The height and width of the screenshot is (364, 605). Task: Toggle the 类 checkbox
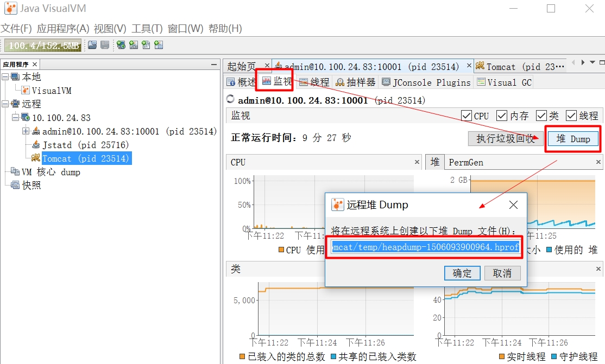pyautogui.click(x=541, y=116)
